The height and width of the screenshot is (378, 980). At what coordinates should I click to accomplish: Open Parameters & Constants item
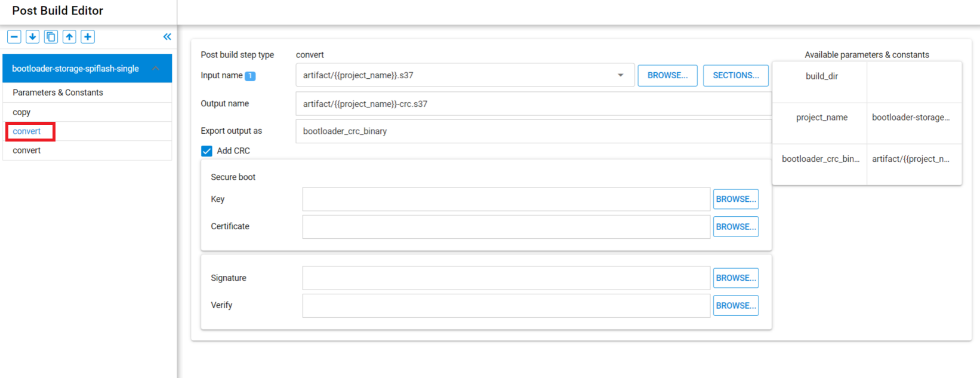coord(87,93)
